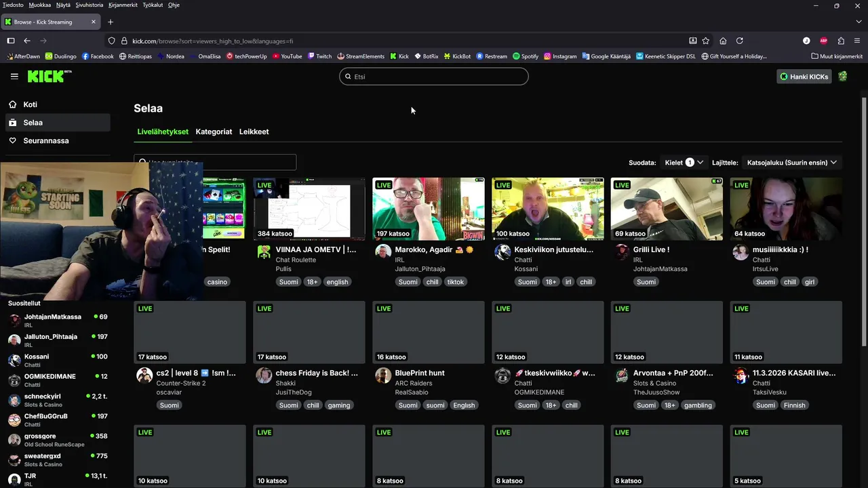
Task: Click the Jalluton_Pihtaaja avatar in stream card
Action: pos(383,252)
